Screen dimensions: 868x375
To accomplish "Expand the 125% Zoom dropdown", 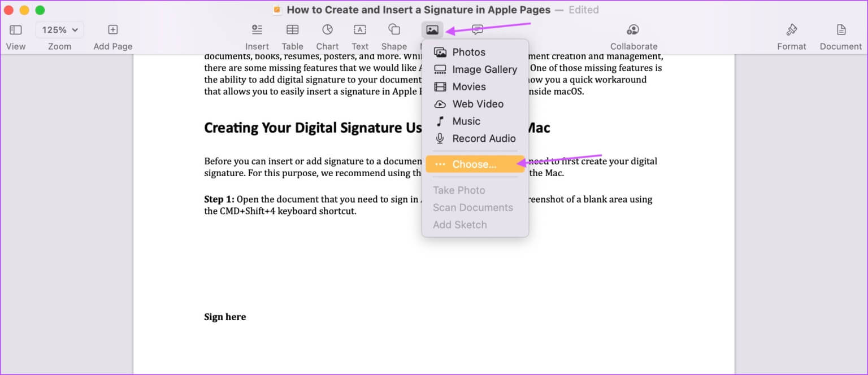I will (x=59, y=30).
